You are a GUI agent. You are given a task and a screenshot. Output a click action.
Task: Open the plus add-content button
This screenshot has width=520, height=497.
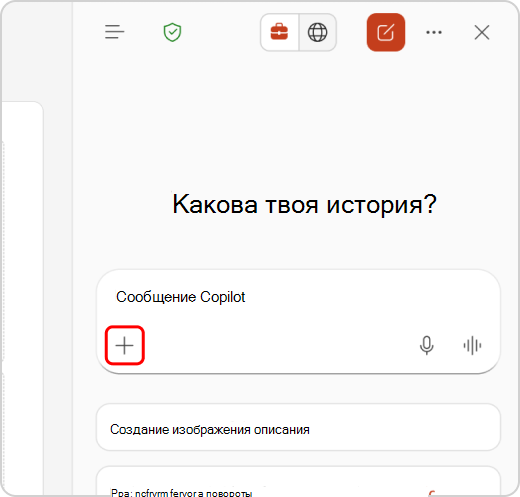tap(125, 345)
